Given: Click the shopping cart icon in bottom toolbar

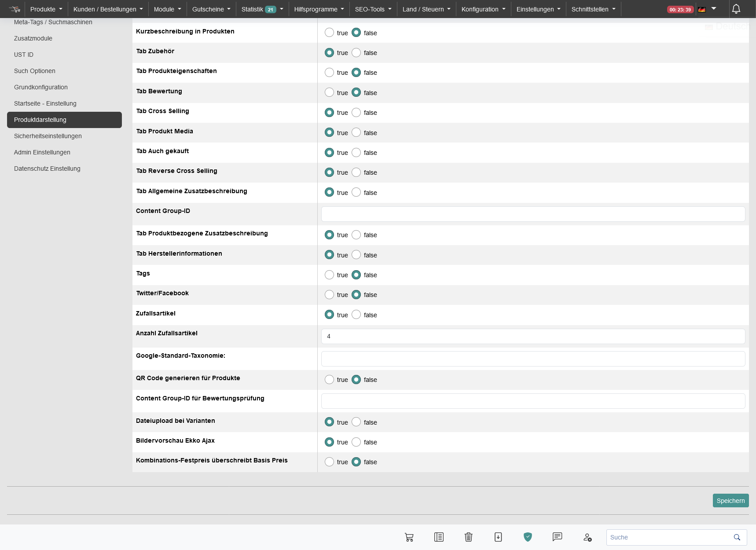Looking at the screenshot, I should [409, 537].
